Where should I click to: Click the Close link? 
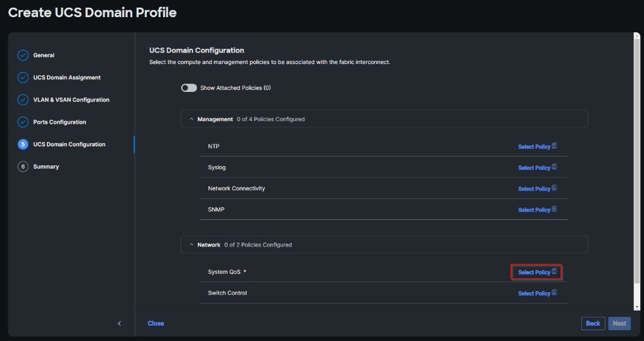click(156, 323)
